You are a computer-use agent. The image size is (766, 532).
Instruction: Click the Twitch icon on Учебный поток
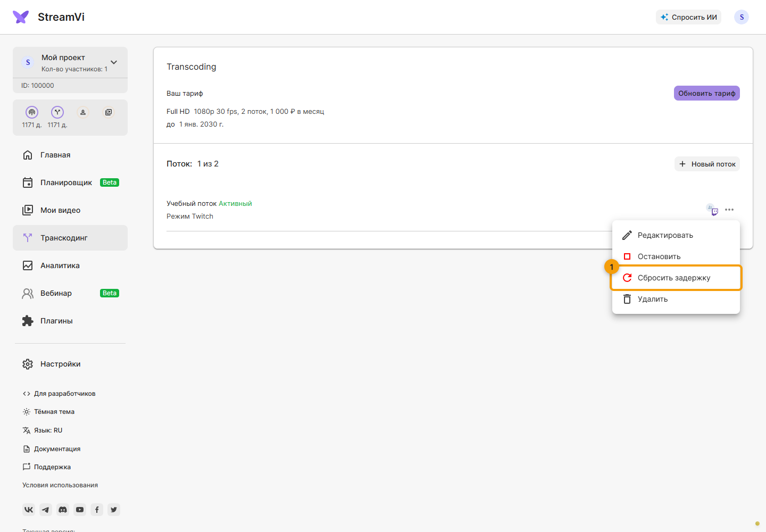pyautogui.click(x=715, y=212)
